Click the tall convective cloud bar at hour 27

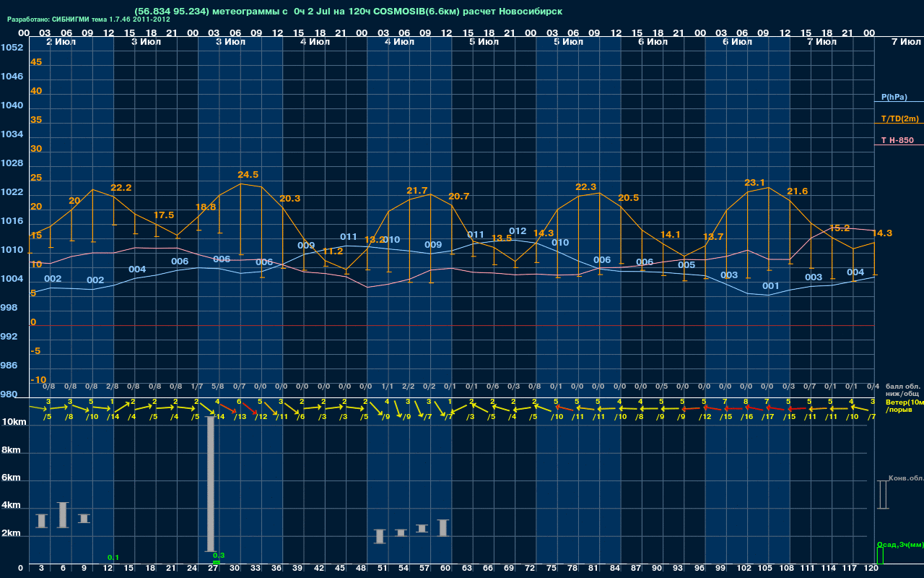click(211, 483)
